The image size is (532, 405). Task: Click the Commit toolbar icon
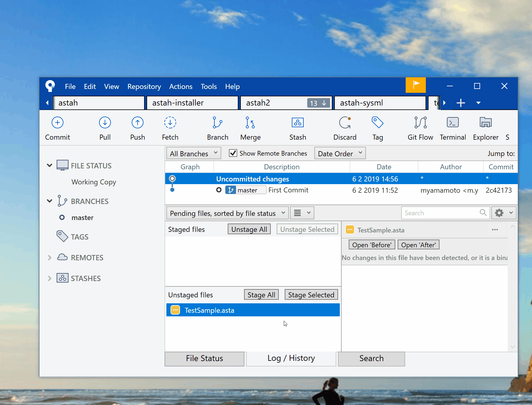[57, 123]
